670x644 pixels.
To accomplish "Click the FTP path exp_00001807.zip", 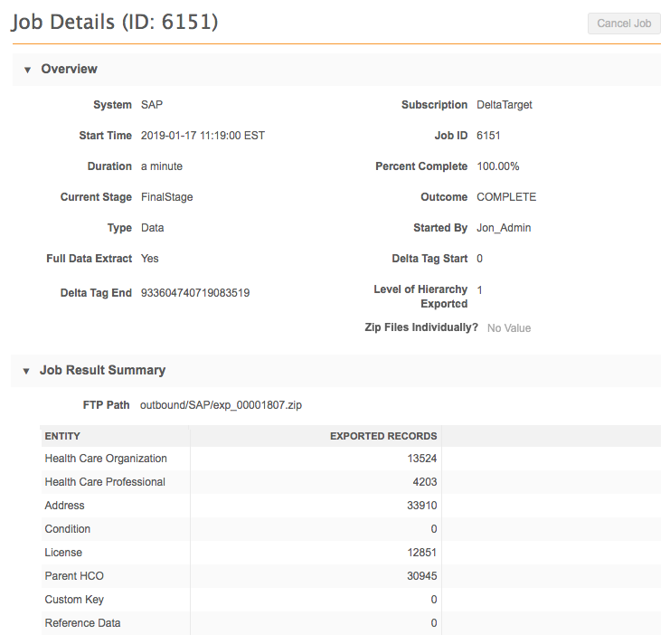I will [221, 405].
